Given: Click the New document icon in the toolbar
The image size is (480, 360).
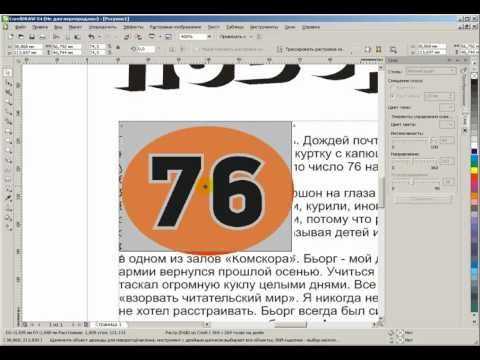Looking at the screenshot, I should 11,37.
